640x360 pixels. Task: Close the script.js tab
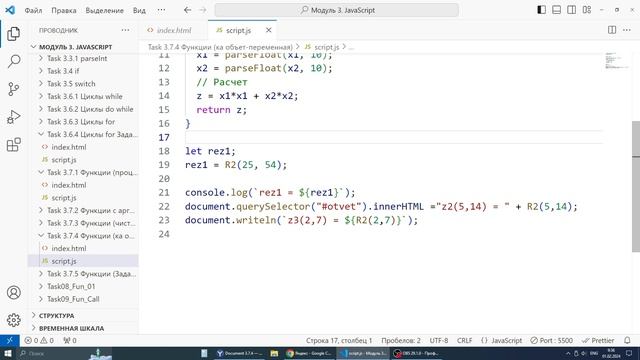269,30
